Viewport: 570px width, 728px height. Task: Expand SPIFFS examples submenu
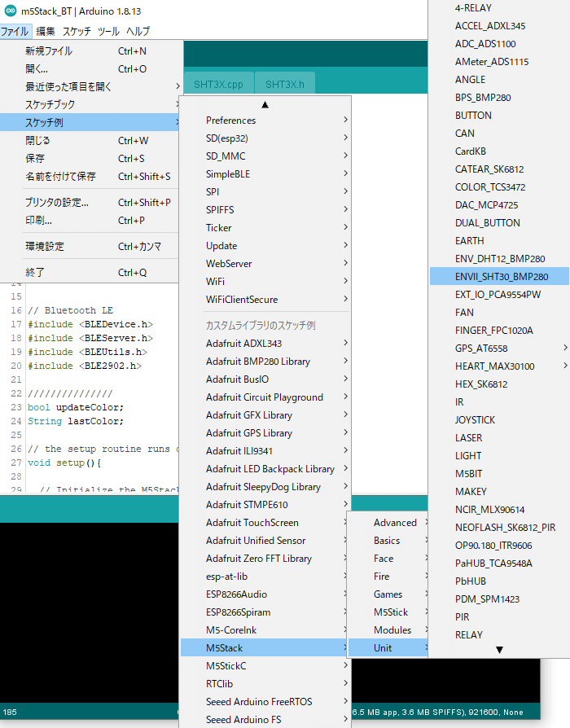pos(265,210)
